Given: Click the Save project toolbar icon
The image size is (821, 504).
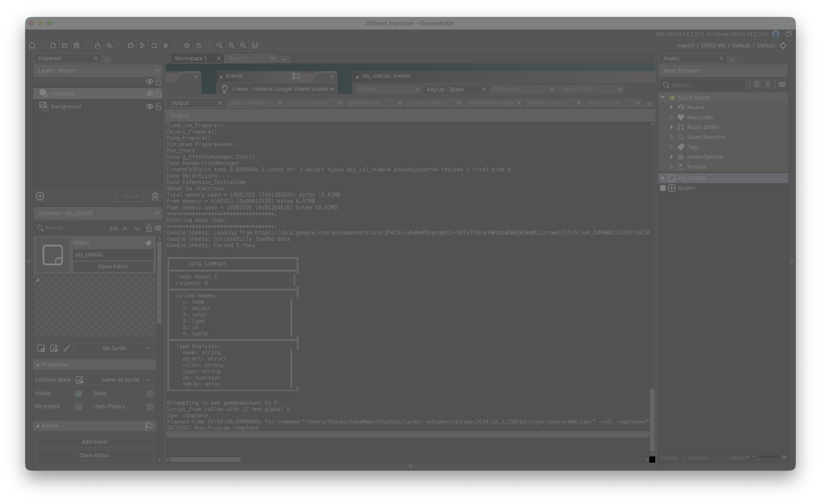Looking at the screenshot, I should (76, 45).
